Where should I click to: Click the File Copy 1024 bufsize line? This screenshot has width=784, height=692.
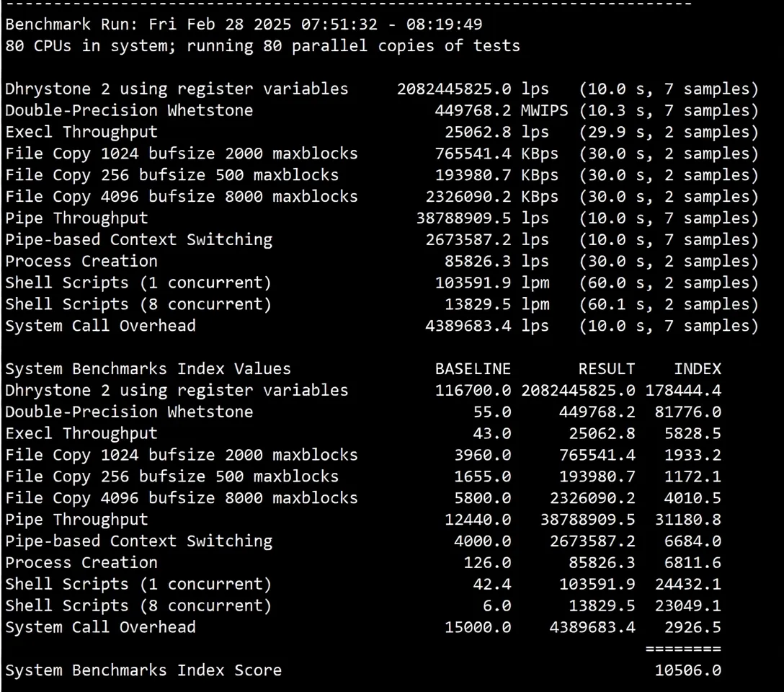(180, 153)
